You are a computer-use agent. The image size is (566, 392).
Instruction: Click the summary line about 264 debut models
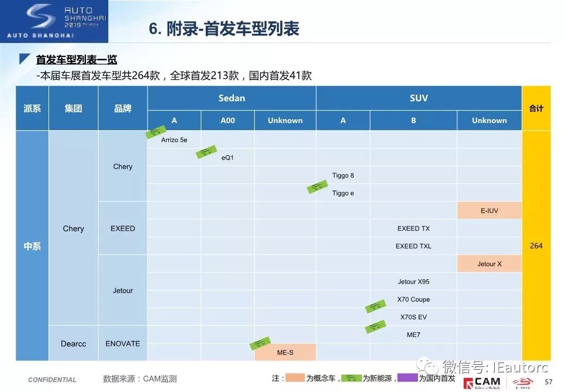(174, 76)
